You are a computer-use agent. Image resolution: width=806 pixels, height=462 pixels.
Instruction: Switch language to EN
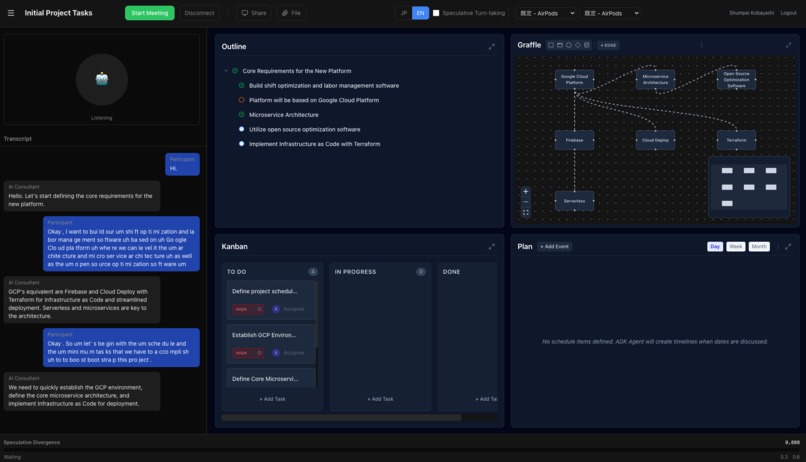click(420, 13)
